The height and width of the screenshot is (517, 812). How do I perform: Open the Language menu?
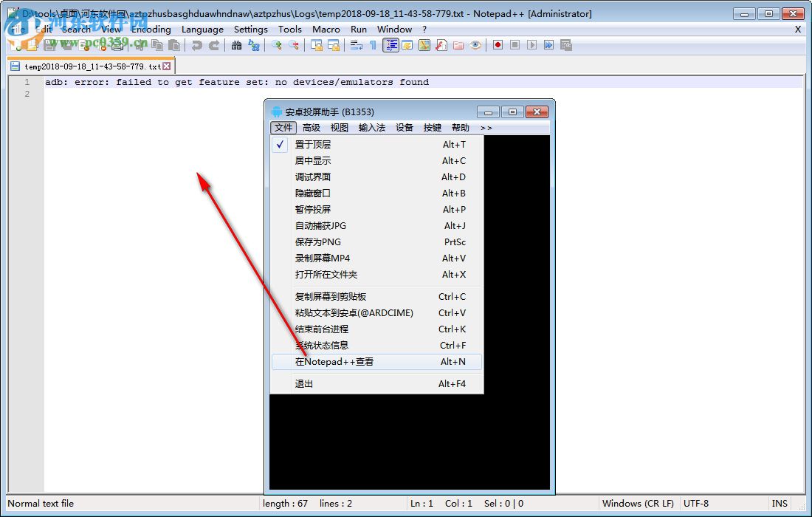pyautogui.click(x=202, y=30)
